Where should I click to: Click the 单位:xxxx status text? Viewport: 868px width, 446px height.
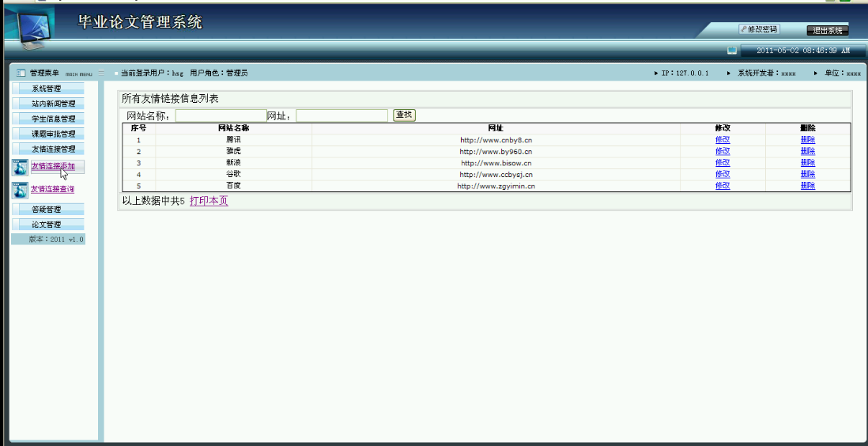843,73
